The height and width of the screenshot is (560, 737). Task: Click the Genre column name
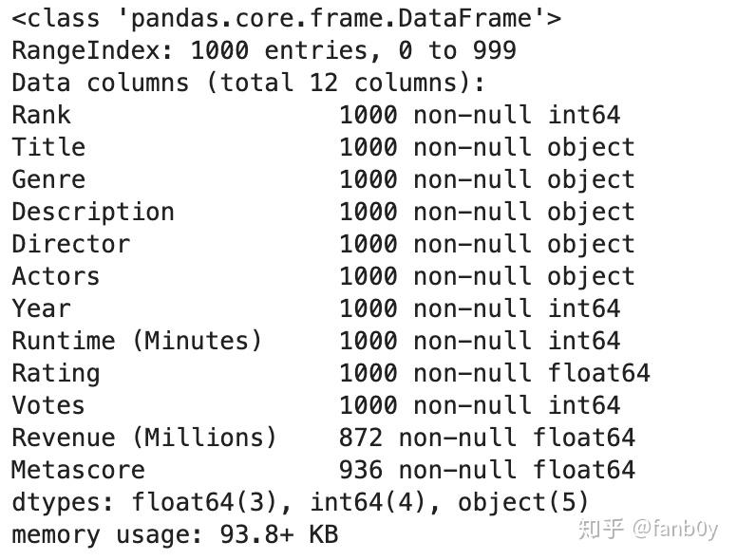pos(48,179)
